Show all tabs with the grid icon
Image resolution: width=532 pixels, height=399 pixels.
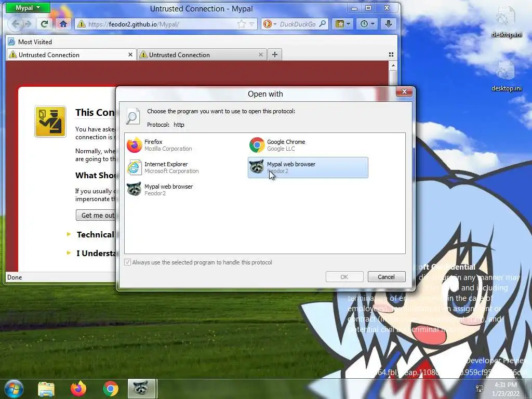(x=391, y=55)
